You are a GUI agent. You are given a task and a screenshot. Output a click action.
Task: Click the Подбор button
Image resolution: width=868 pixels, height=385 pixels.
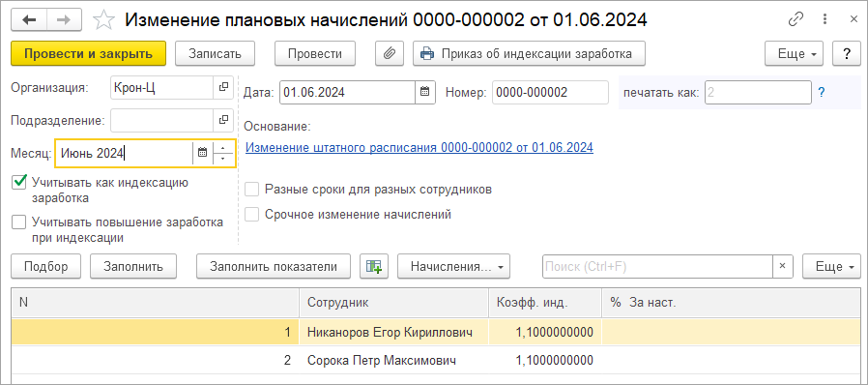[x=46, y=266]
